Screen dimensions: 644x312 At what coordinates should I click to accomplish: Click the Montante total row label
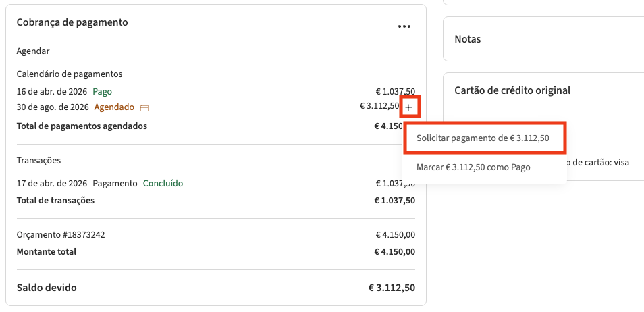(x=47, y=252)
